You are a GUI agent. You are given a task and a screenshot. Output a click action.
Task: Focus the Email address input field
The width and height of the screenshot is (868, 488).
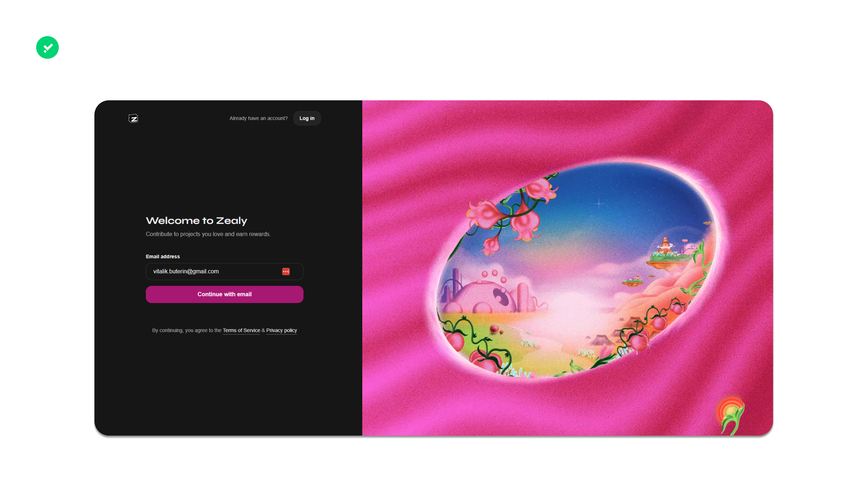pyautogui.click(x=224, y=271)
